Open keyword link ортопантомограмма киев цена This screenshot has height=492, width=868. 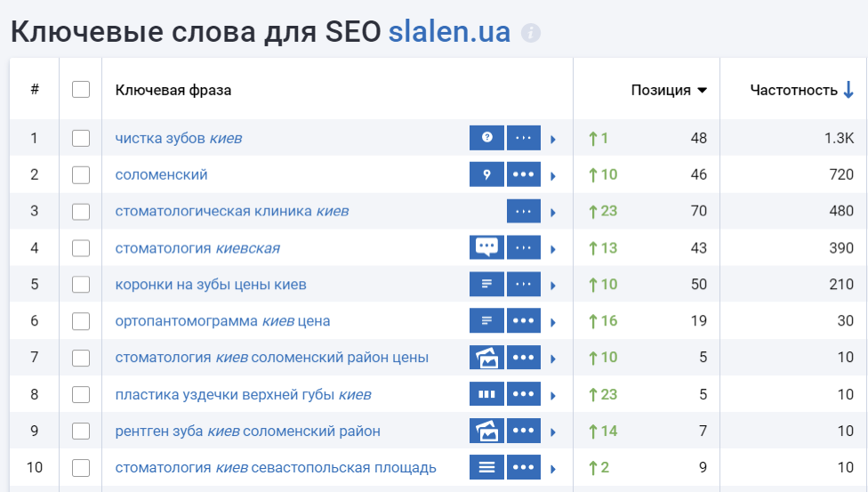pyautogui.click(x=222, y=321)
